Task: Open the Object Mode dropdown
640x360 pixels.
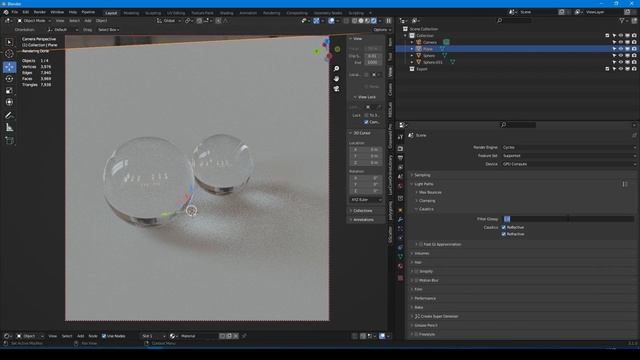Action: [34, 20]
